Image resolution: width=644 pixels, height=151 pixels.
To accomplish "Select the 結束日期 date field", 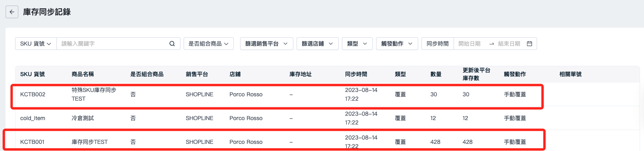I will 509,44.
